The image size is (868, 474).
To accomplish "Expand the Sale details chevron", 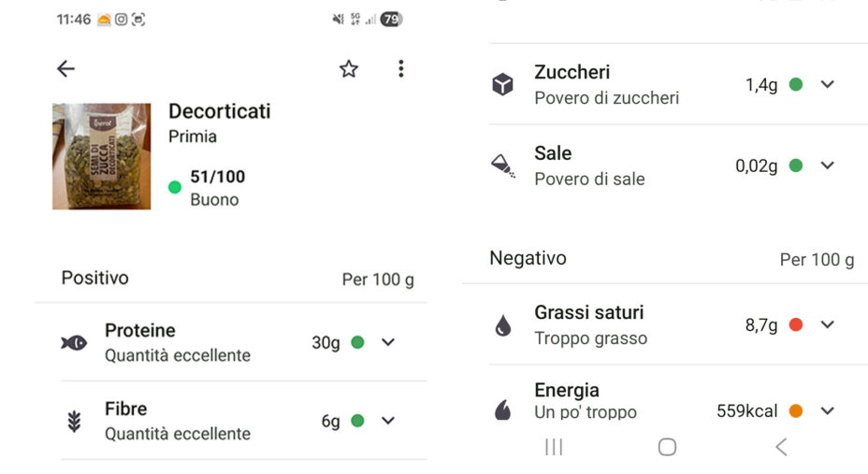I will (x=827, y=166).
